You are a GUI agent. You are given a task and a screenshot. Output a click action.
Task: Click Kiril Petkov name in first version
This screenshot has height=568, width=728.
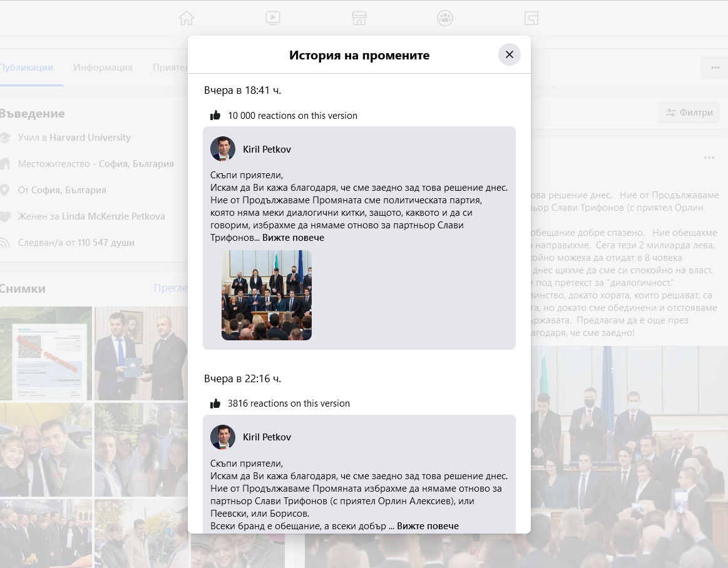point(267,150)
